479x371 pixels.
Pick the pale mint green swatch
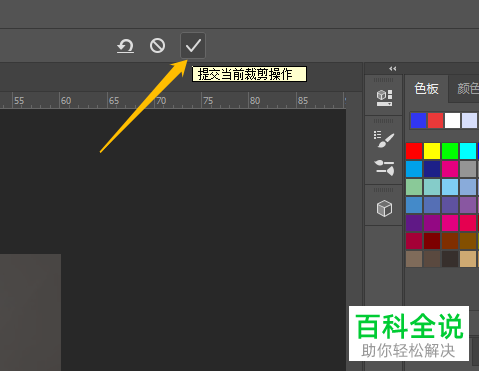pos(414,187)
